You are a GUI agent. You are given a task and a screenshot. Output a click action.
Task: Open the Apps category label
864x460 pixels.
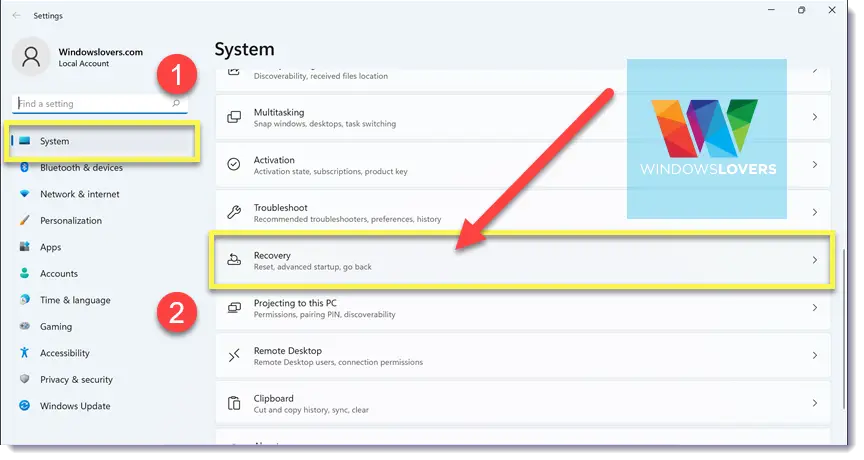point(51,247)
